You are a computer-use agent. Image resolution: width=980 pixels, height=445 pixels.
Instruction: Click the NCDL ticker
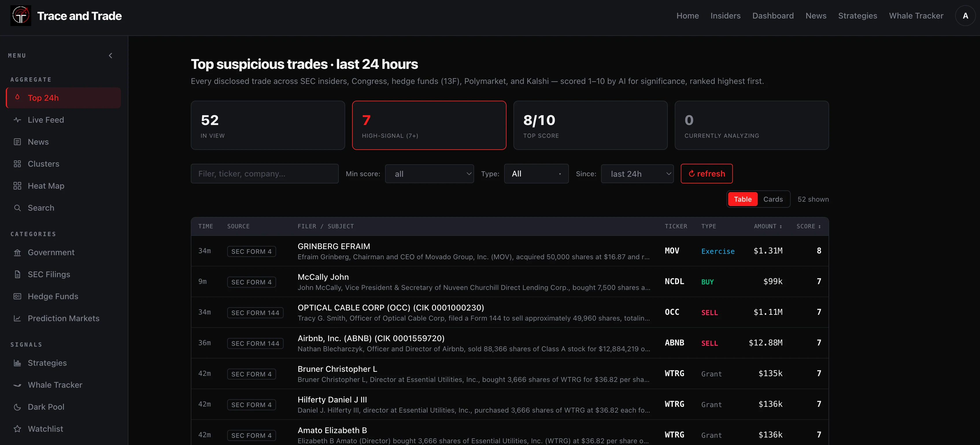click(674, 281)
